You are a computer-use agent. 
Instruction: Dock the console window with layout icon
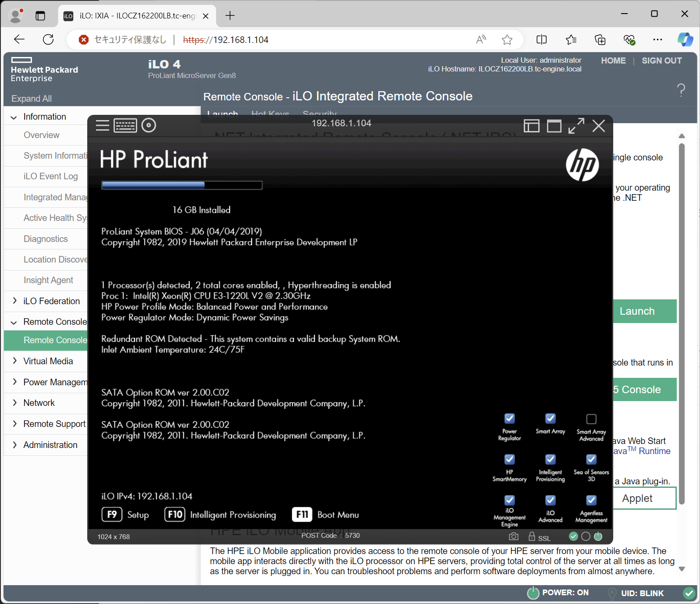coord(532,126)
